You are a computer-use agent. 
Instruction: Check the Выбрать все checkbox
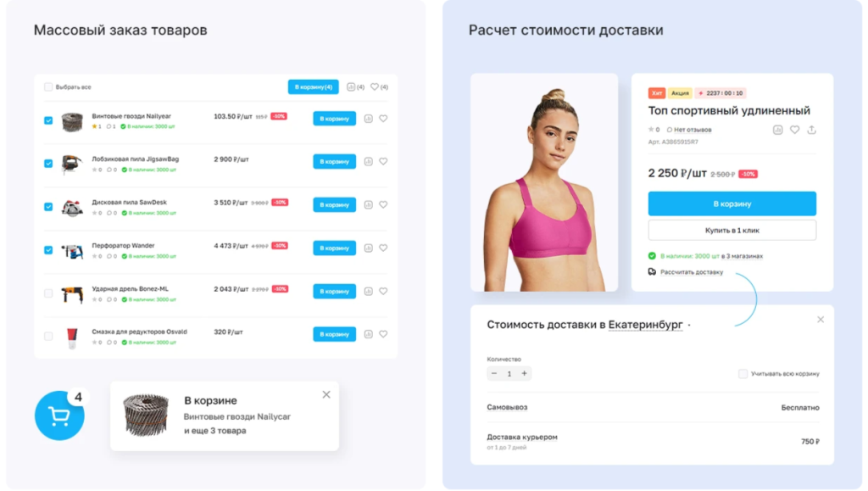pyautogui.click(x=48, y=86)
